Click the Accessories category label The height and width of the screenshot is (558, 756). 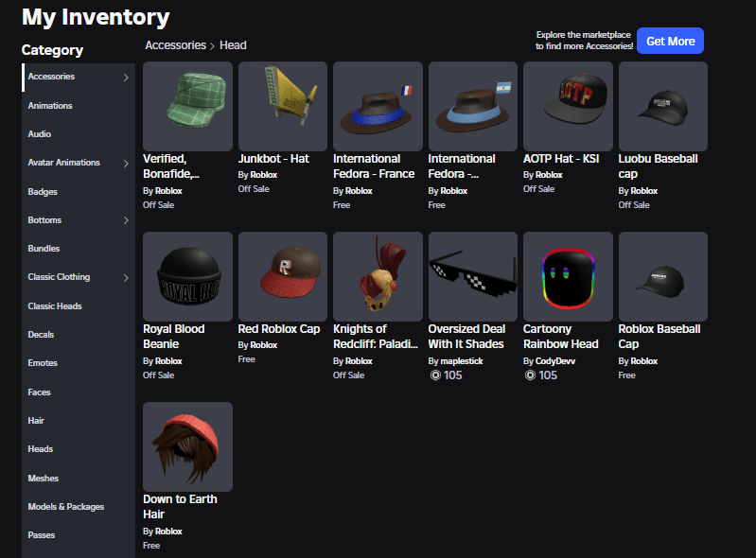coord(51,77)
